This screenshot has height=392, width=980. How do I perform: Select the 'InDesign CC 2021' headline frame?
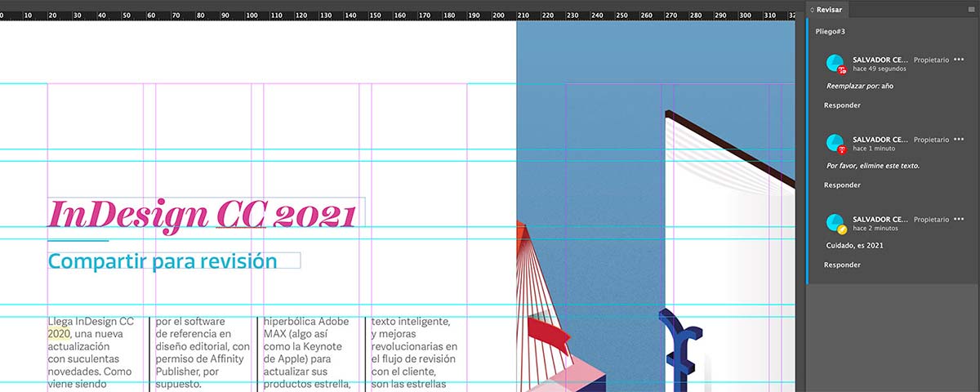[x=207, y=215]
